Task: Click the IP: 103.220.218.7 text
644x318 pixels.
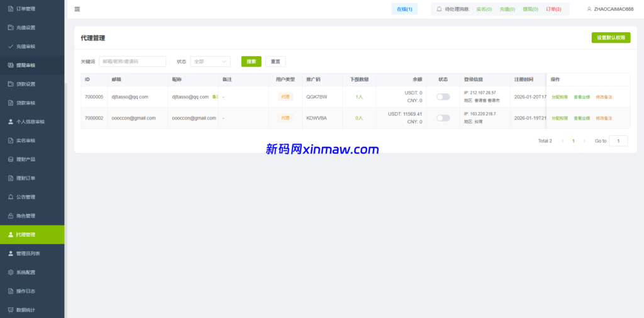Action: click(x=480, y=114)
